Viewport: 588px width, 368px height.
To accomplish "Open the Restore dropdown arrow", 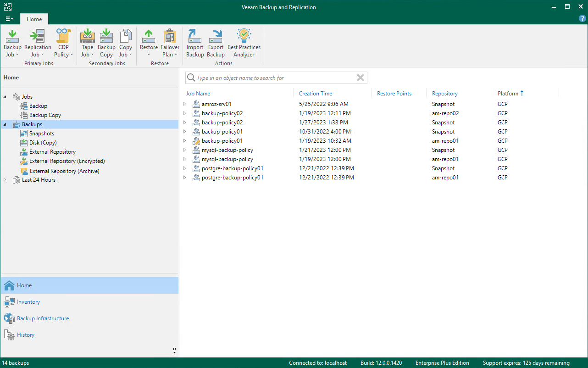I will (x=149, y=55).
